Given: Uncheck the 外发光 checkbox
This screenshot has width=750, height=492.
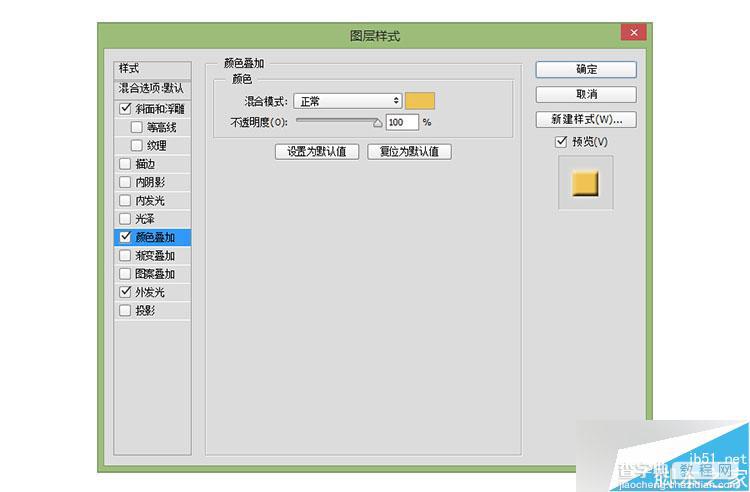Looking at the screenshot, I should (x=125, y=292).
